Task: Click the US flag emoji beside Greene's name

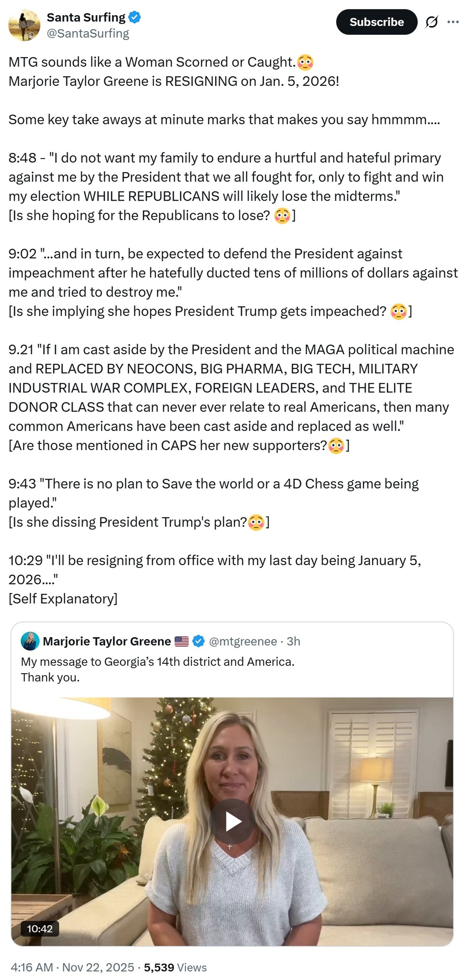Action: [x=181, y=641]
